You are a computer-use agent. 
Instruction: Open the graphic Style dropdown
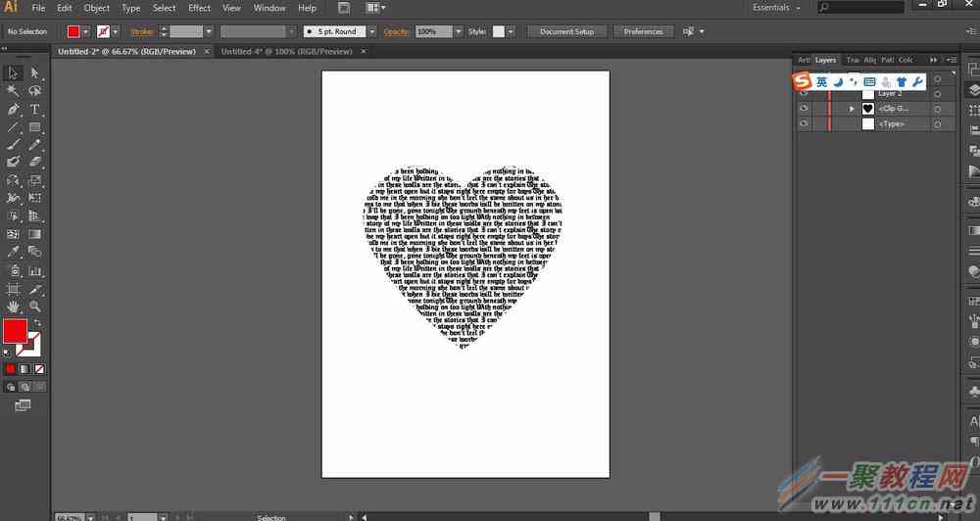point(511,31)
